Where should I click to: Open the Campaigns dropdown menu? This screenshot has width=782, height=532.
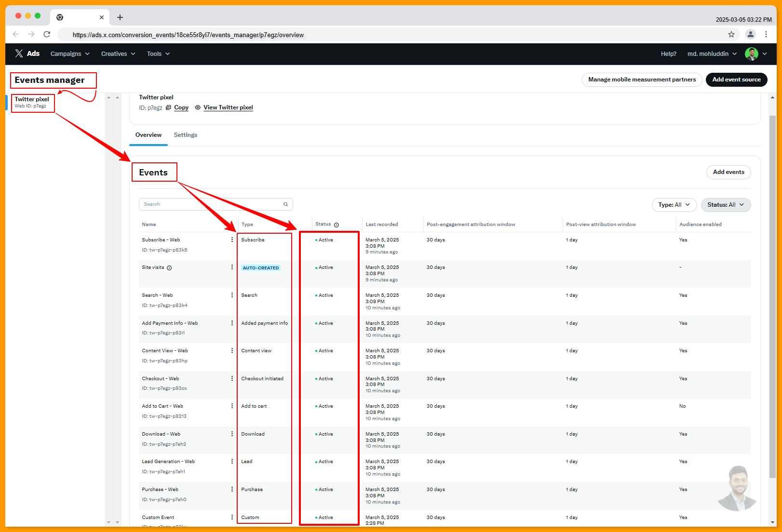pos(70,54)
